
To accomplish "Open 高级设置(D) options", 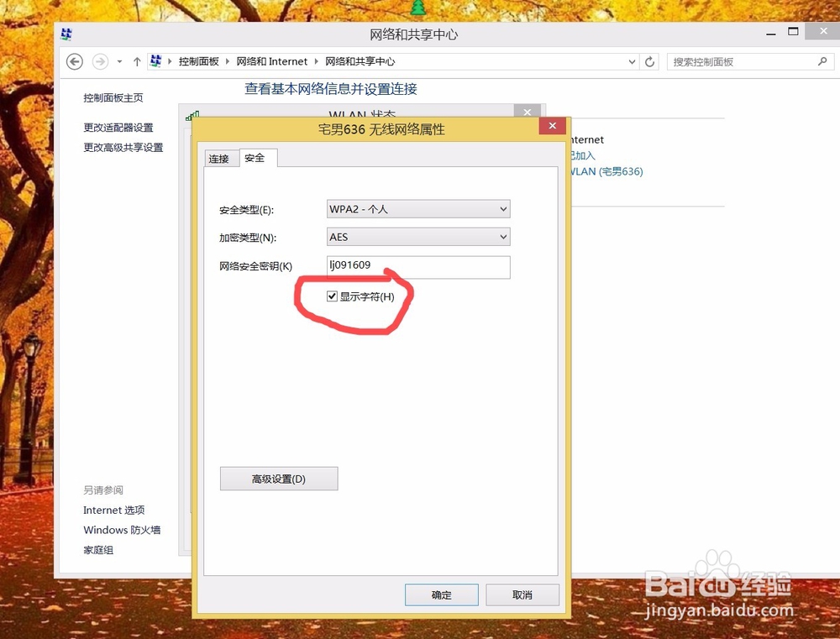I will point(278,478).
